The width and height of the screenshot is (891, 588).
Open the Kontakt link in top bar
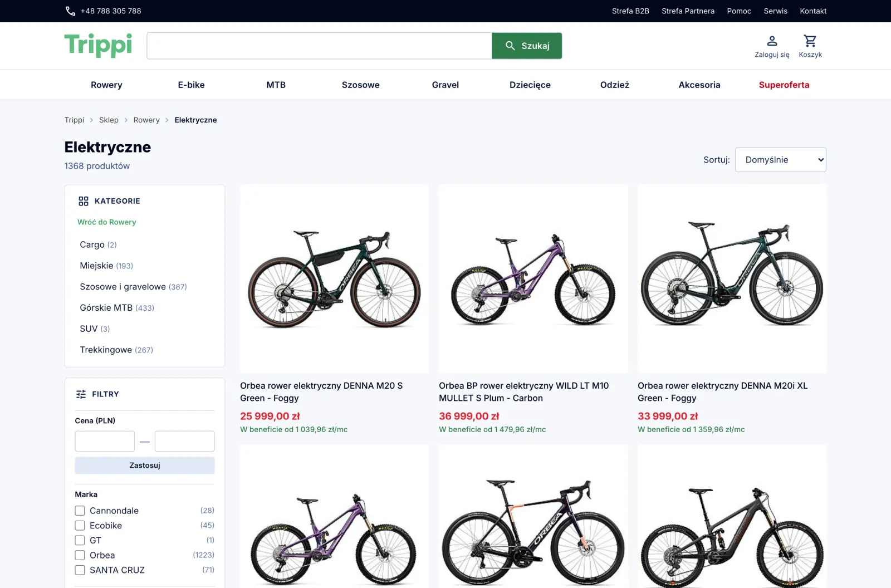[813, 11]
